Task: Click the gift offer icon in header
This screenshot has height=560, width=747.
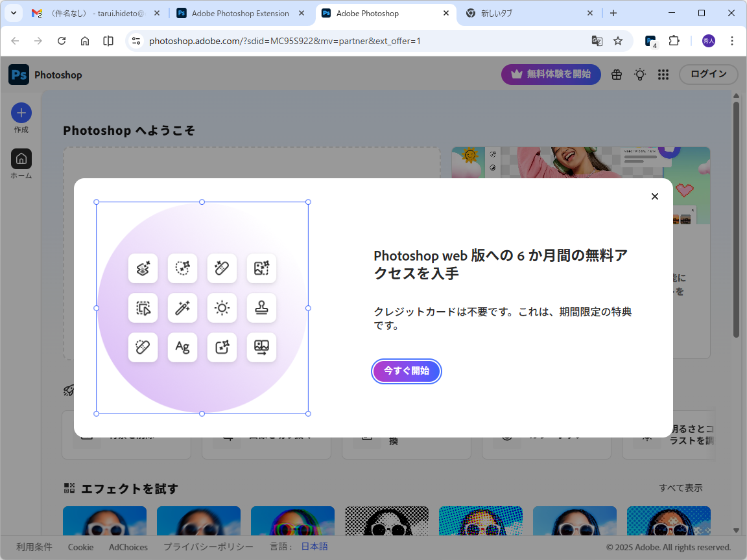Action: [616, 75]
